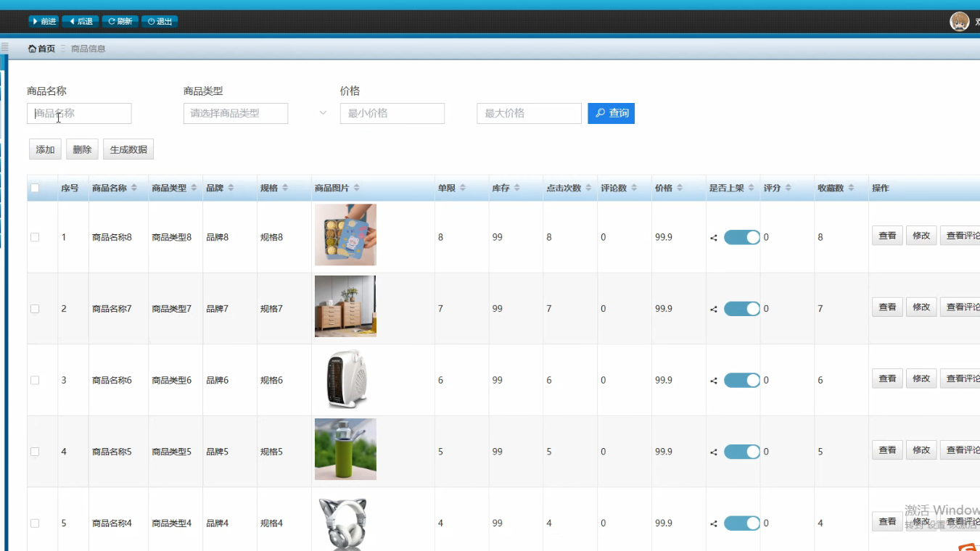Check the checkbox for row 1
Viewport: 980px width, 551px height.
click(35, 237)
